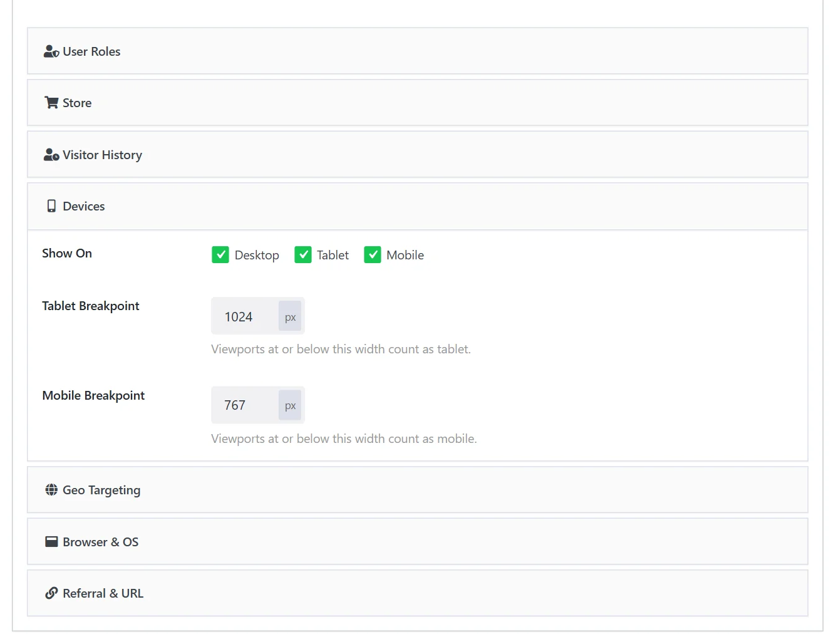This screenshot has width=836, height=644.
Task: Uncheck the Mobile checkbox
Action: pyautogui.click(x=373, y=254)
